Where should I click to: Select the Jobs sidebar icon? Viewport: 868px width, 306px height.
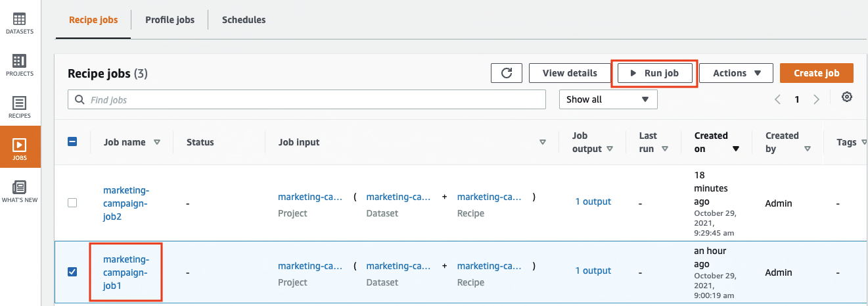pos(20,149)
